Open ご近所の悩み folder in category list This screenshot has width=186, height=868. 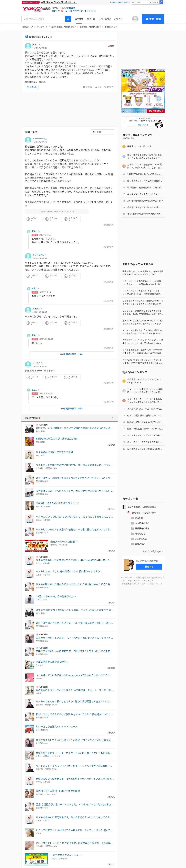click(139, 539)
